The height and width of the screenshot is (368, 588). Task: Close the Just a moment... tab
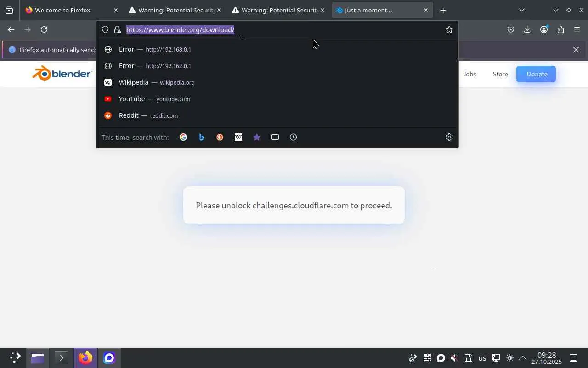tap(425, 10)
